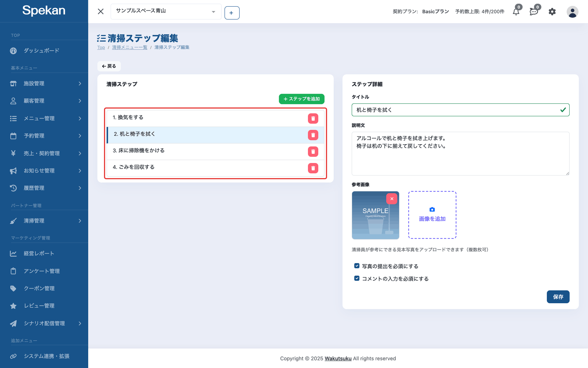Click the plus button beside space selector

click(x=232, y=13)
